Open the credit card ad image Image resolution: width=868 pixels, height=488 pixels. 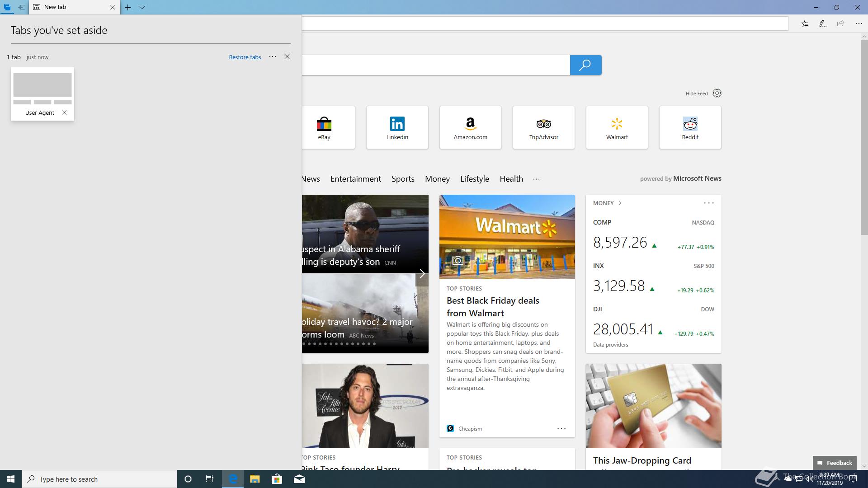[x=654, y=406]
